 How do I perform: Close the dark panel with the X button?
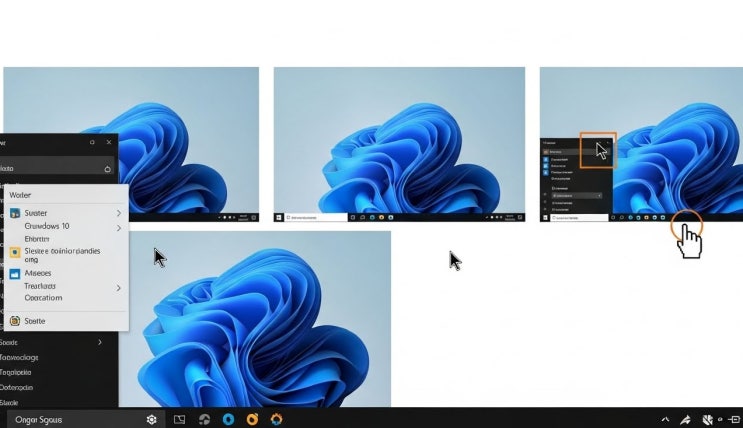109,142
